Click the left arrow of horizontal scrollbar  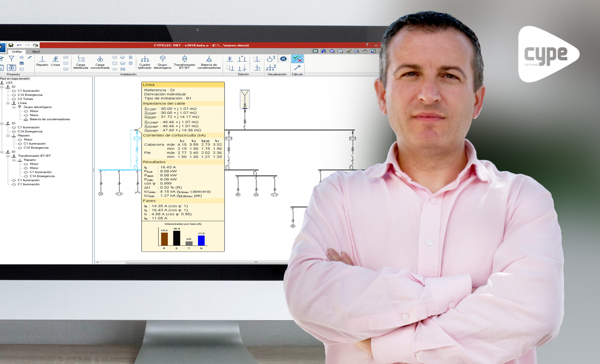pos(97,262)
